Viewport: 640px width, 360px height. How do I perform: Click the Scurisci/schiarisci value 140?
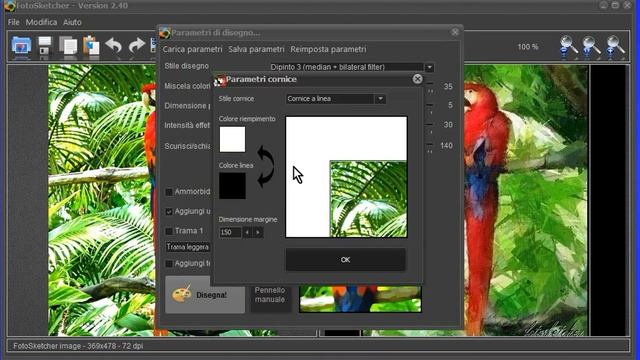[446, 145]
